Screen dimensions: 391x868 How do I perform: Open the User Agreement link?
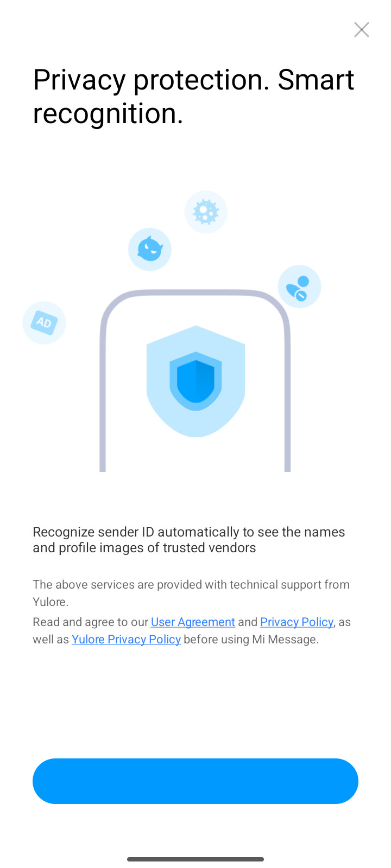(193, 622)
